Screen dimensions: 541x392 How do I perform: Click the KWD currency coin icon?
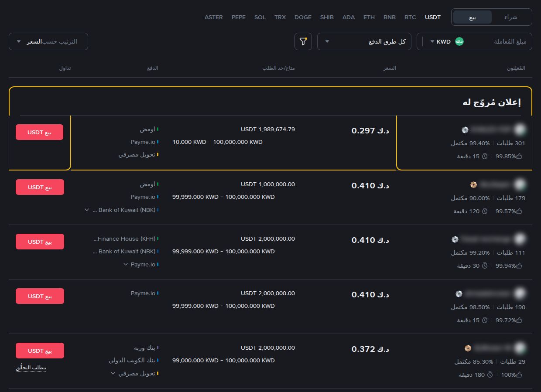459,41
